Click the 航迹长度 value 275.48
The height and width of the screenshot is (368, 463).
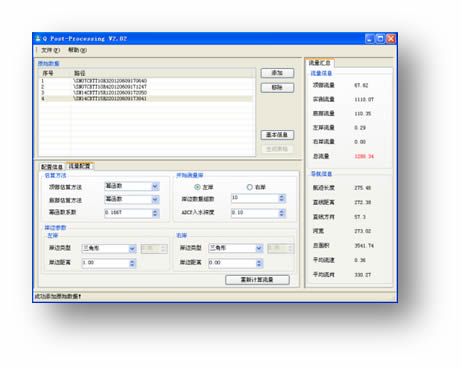coord(362,188)
